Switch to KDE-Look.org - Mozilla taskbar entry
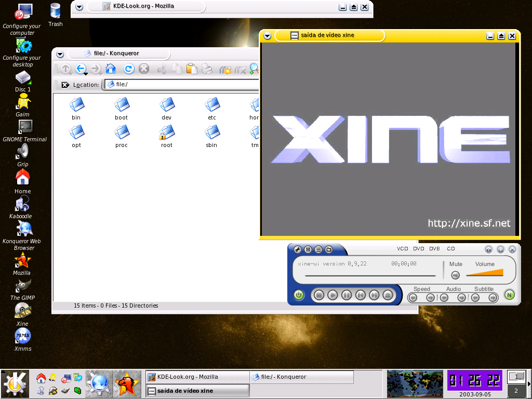This screenshot has height=399, width=532. click(x=197, y=377)
